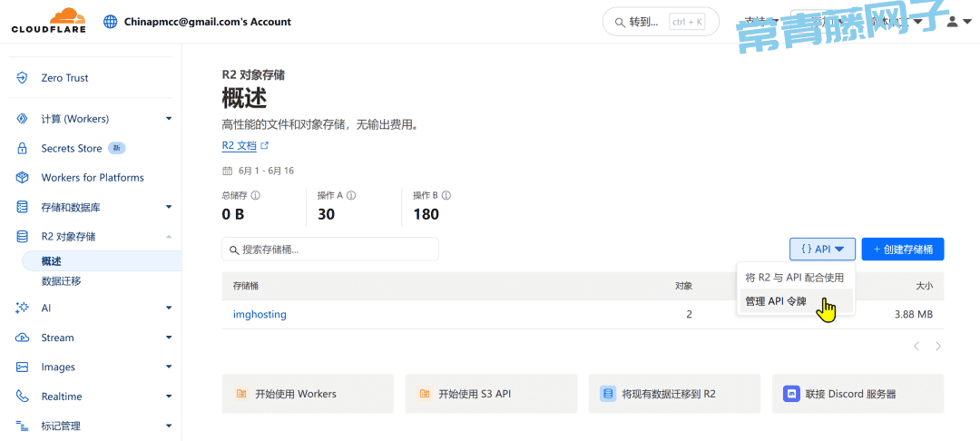Open the 概述 sidebar item
980x441 pixels.
(102, 261)
